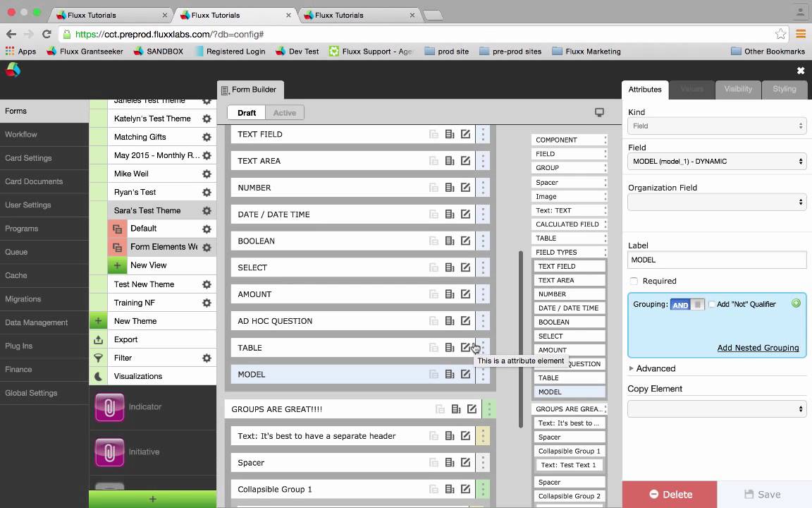Open edit icon on DATE / DATE TIME row

(x=465, y=214)
